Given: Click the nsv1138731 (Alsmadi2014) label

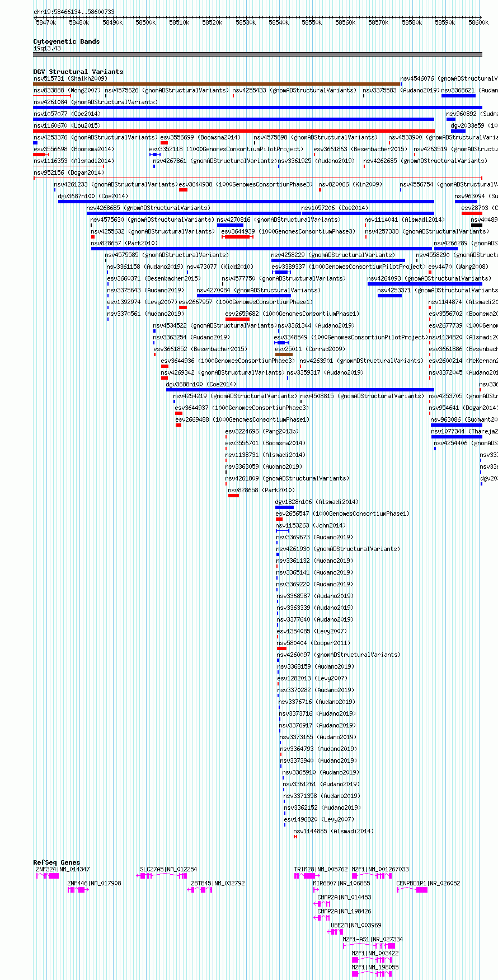Looking at the screenshot, I should (265, 455).
